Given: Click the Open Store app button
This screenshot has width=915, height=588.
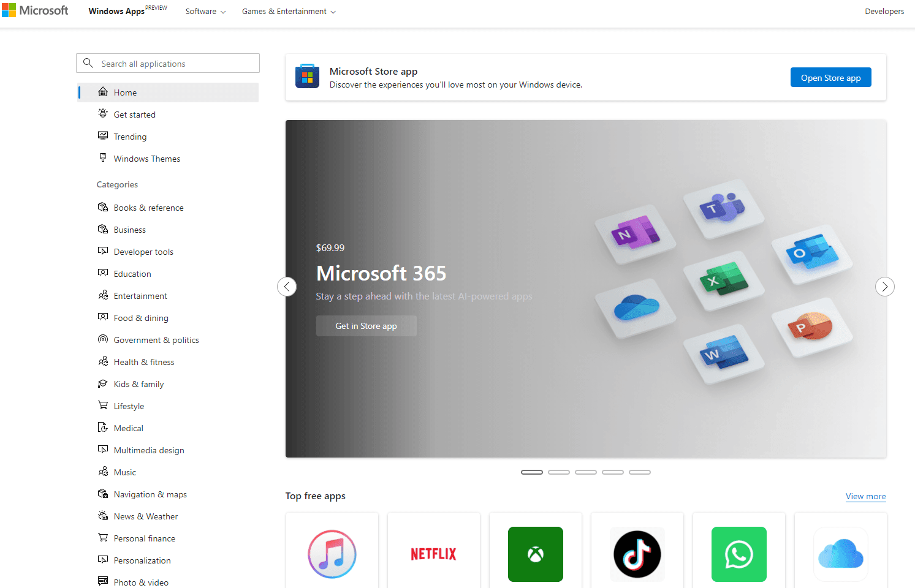Looking at the screenshot, I should click(x=830, y=77).
